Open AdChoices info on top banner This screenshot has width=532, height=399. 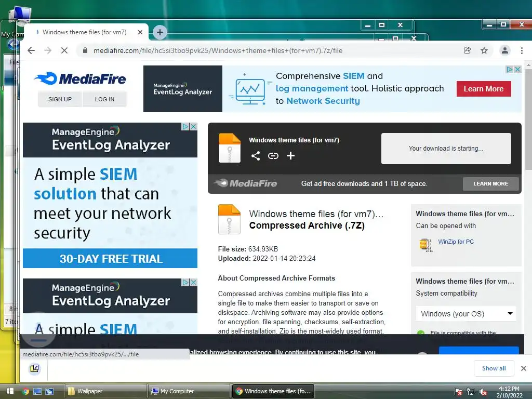(510, 69)
